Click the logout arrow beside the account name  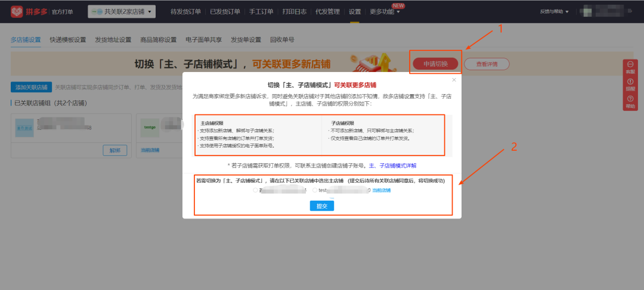[630, 11]
